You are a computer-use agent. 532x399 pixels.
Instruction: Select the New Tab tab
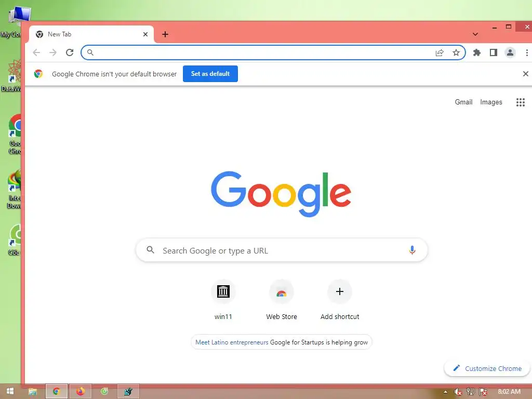pyautogui.click(x=91, y=34)
